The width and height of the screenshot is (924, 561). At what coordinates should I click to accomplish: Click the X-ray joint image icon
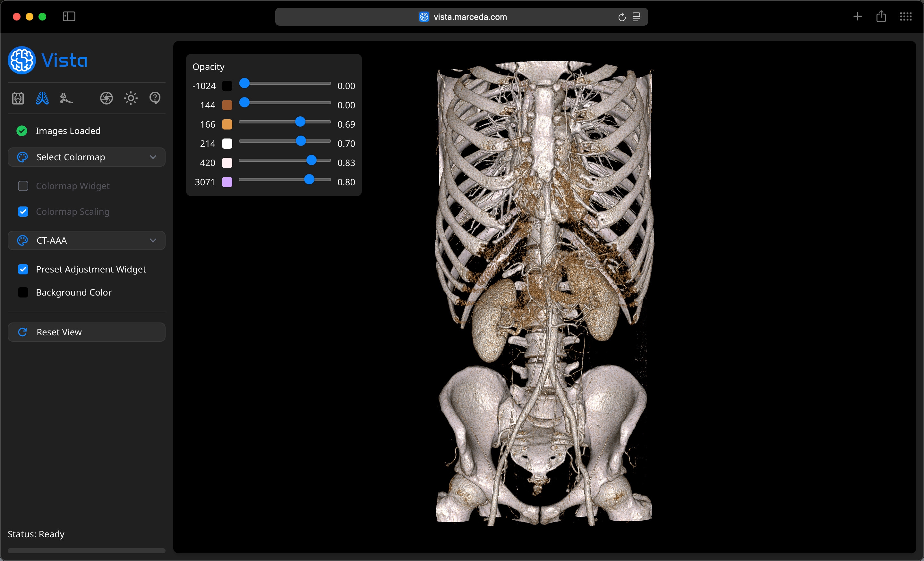(x=18, y=98)
